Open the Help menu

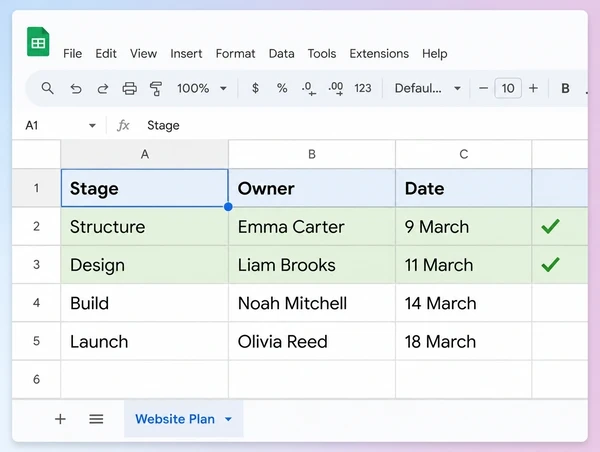[435, 54]
